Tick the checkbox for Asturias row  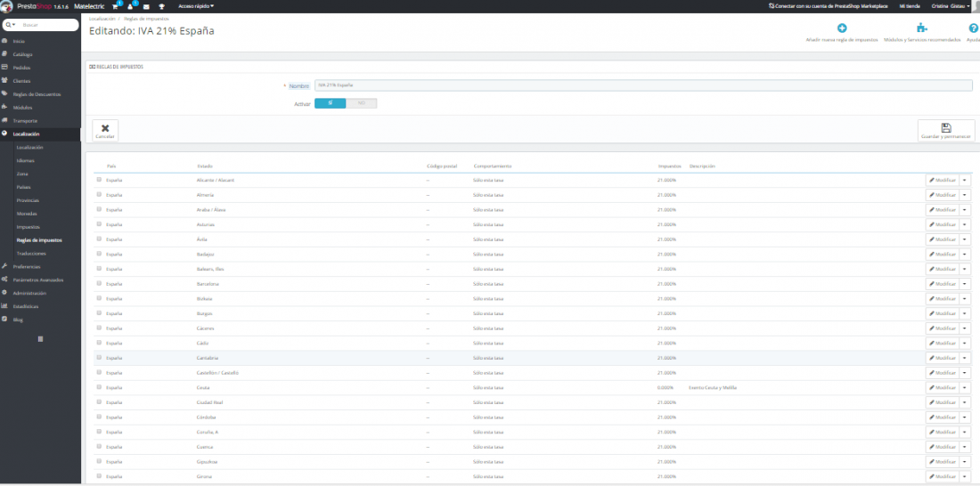(99, 224)
